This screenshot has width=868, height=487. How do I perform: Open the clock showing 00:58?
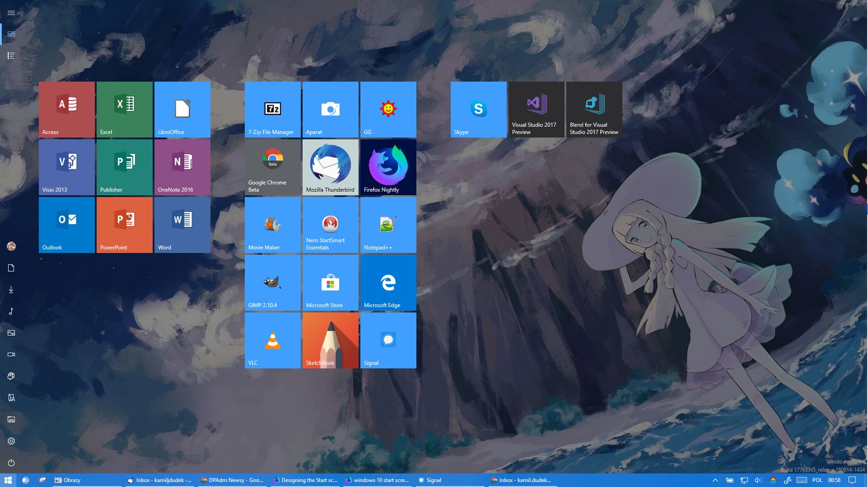834,480
